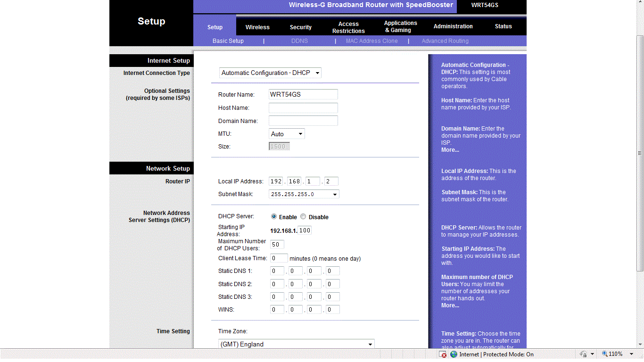Image resolution: width=644 pixels, height=362 pixels.
Task: Open the DDNS sub-tab
Action: (299, 41)
